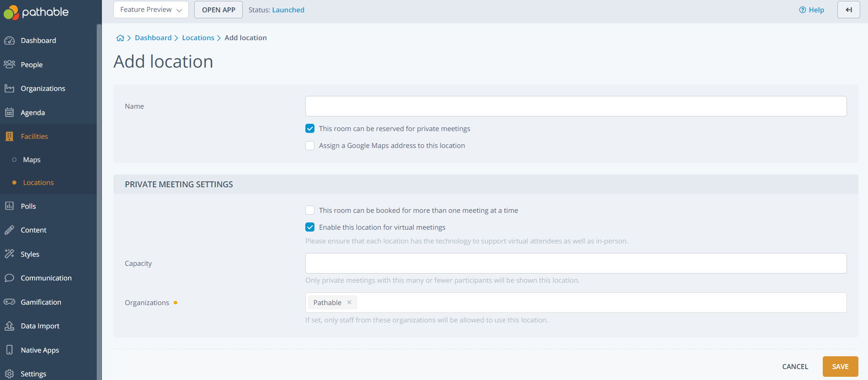Open the Feature Preview dropdown
Screen dimensions: 868x380
pyautogui.click(x=151, y=10)
